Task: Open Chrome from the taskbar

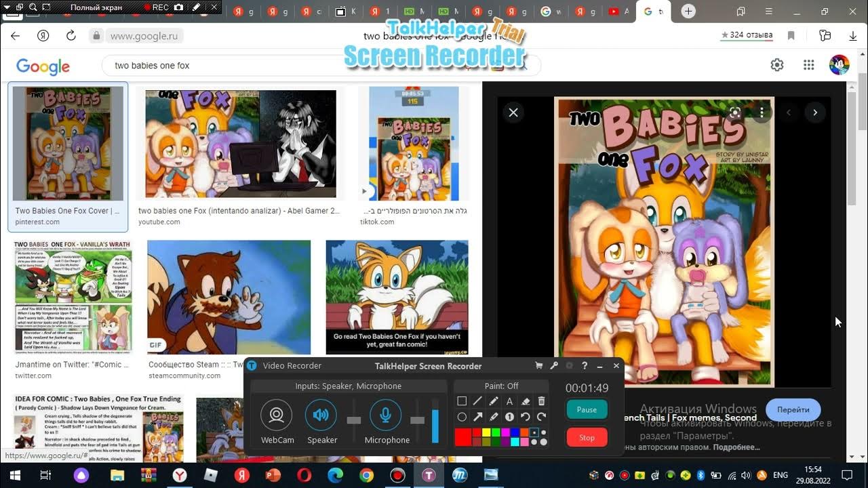Action: point(366,475)
